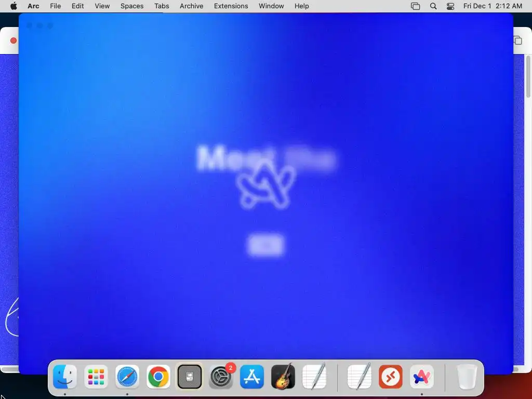Launch Finder from the Dock

coord(65,377)
